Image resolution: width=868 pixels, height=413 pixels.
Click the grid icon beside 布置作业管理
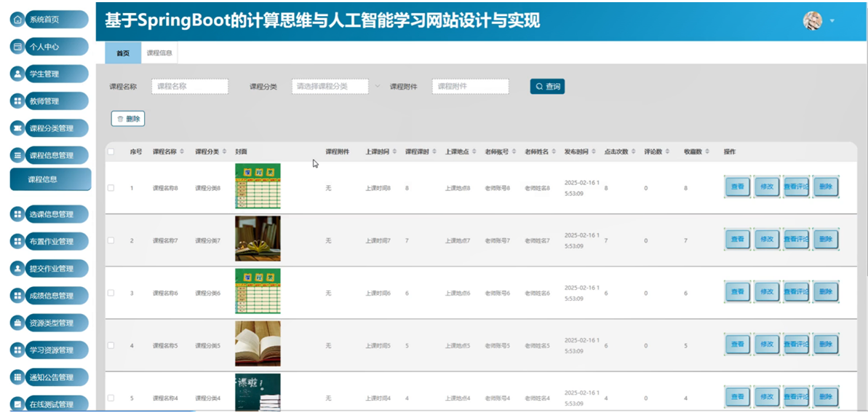click(17, 241)
